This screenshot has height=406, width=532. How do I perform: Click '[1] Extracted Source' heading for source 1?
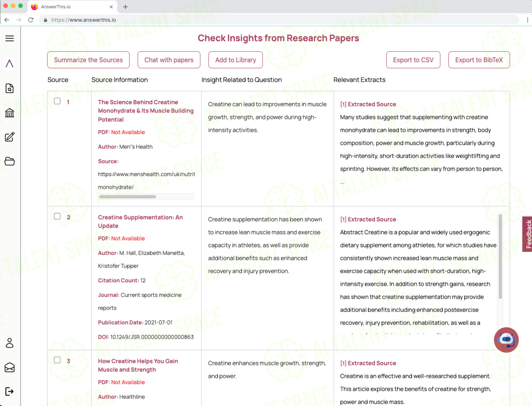(368, 104)
